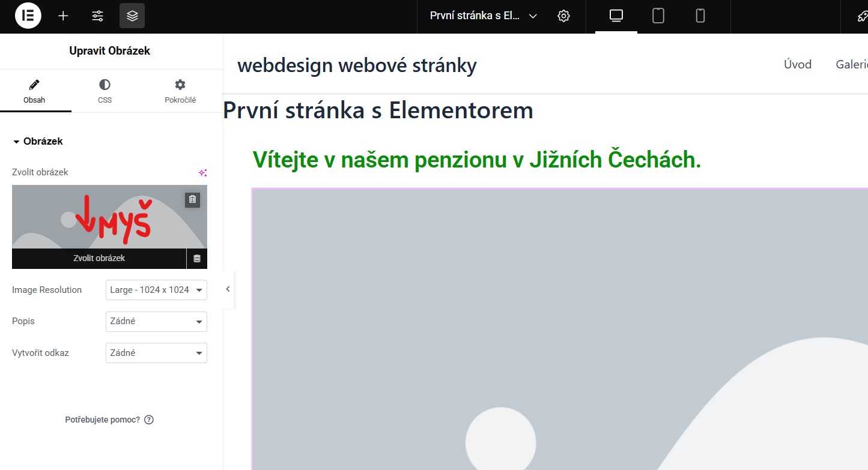This screenshot has width=868, height=470.
Task: Click the AI sparkle icon
Action: [203, 173]
